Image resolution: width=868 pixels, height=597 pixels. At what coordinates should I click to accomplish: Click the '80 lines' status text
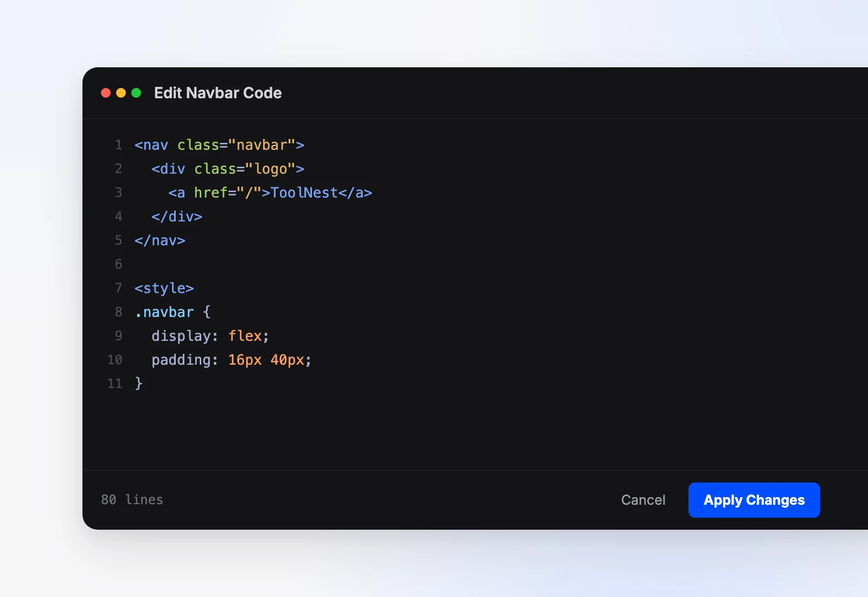(x=132, y=500)
